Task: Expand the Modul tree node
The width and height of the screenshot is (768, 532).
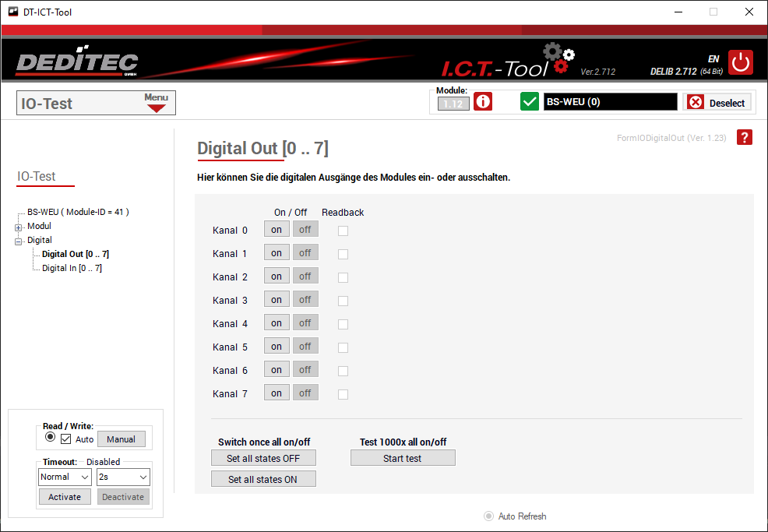Action: pos(19,227)
